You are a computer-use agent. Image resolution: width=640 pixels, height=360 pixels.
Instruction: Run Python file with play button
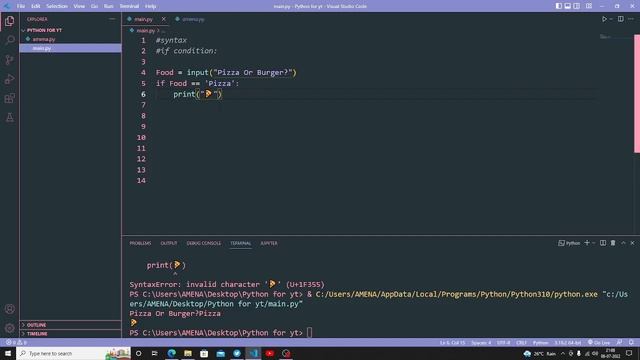click(604, 19)
